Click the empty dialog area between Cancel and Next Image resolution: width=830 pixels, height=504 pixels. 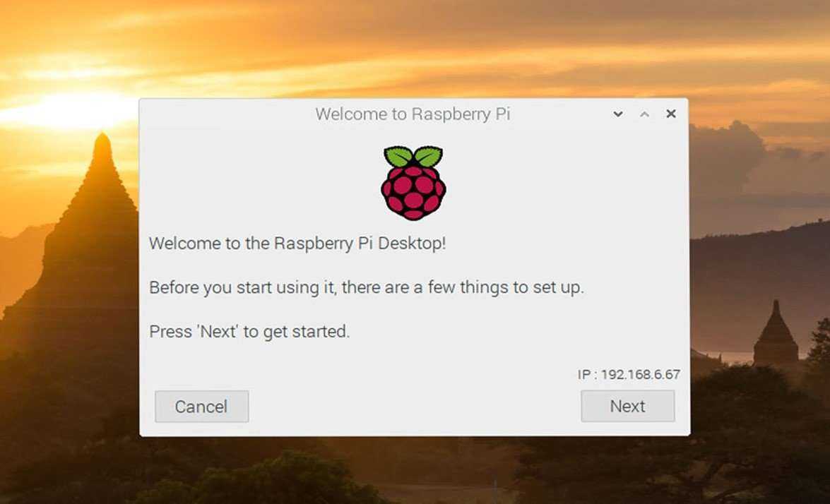click(x=415, y=406)
